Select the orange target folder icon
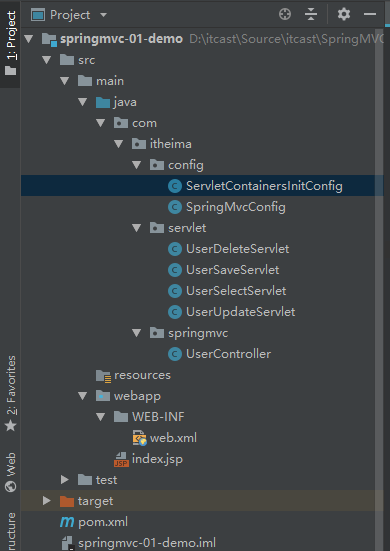Screen dimensions: 390x551 (67, 501)
